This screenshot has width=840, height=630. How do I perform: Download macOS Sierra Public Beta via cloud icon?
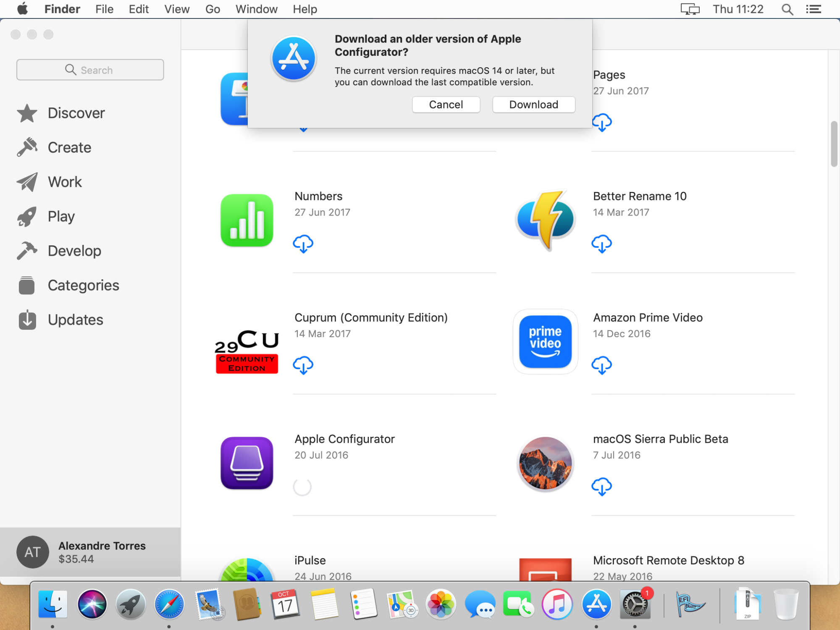(x=601, y=486)
